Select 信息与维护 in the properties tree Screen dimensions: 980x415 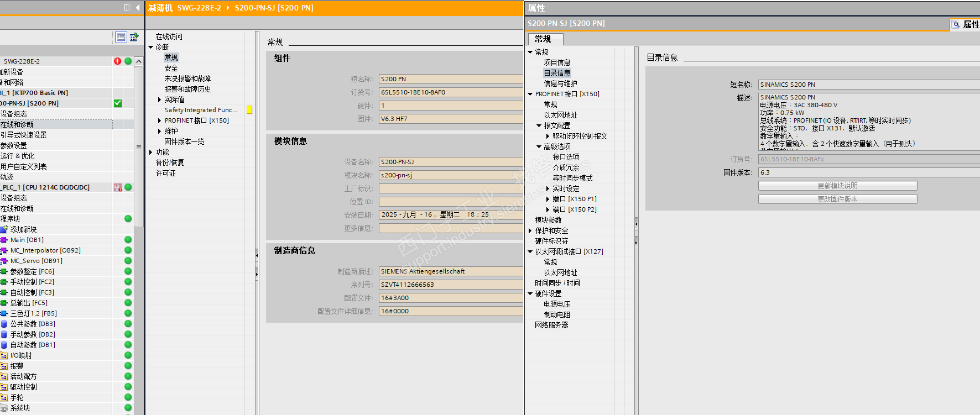click(560, 83)
